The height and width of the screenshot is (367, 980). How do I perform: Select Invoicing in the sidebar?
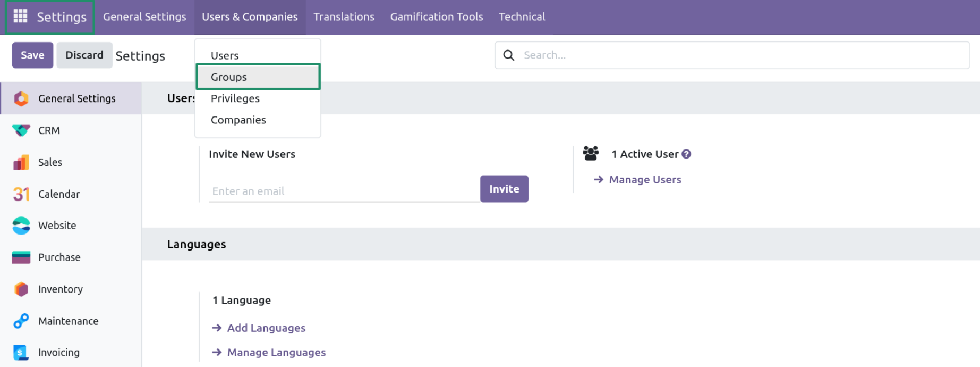click(x=71, y=353)
